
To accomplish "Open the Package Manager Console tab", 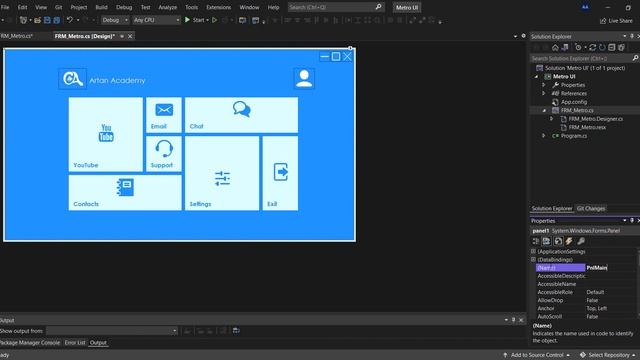I will [30, 343].
